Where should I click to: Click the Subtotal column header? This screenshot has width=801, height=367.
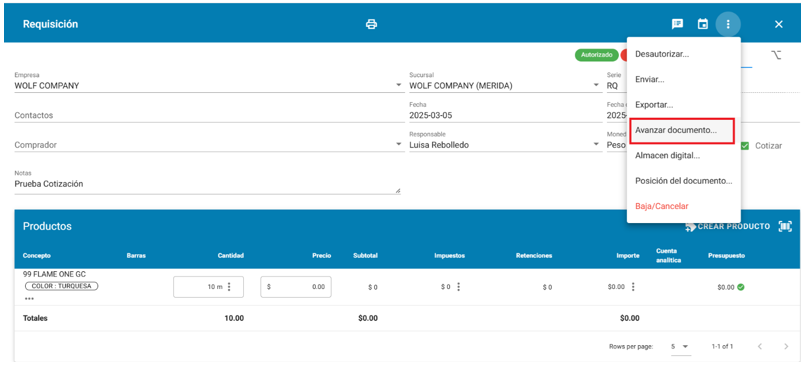pyautogui.click(x=365, y=256)
